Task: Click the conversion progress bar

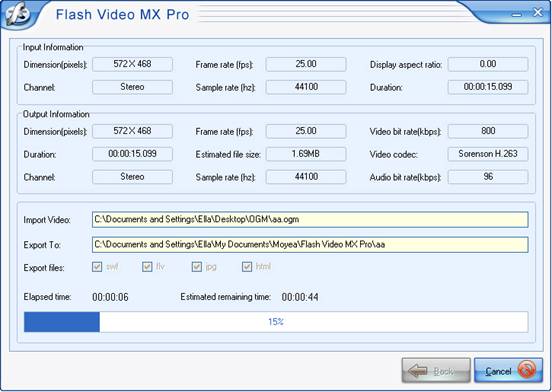Action: [x=276, y=322]
